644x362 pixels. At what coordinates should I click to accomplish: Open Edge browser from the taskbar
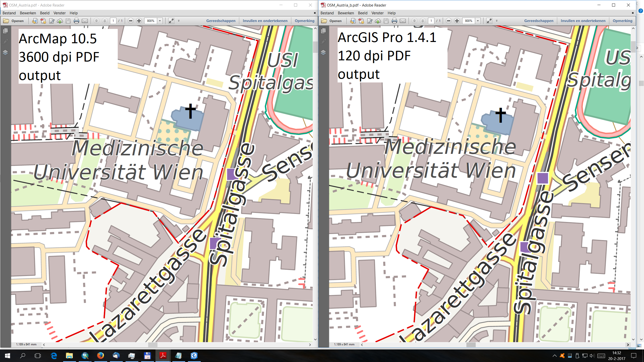pyautogui.click(x=54, y=356)
